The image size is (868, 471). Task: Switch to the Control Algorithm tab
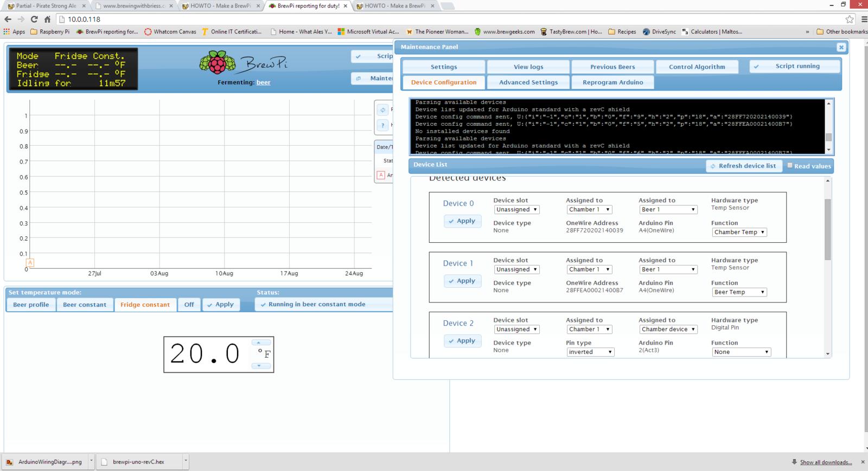click(x=697, y=67)
